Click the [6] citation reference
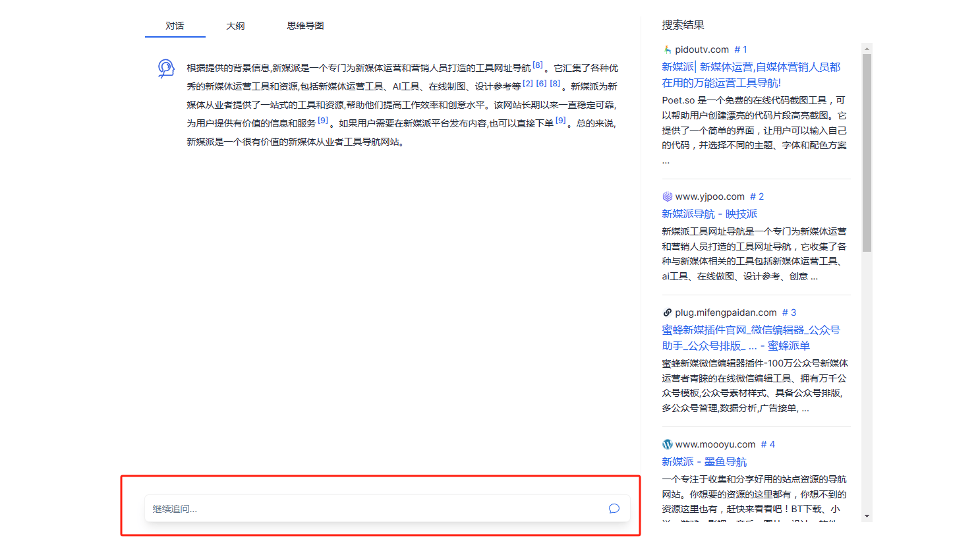980x555 pixels. pos(541,84)
